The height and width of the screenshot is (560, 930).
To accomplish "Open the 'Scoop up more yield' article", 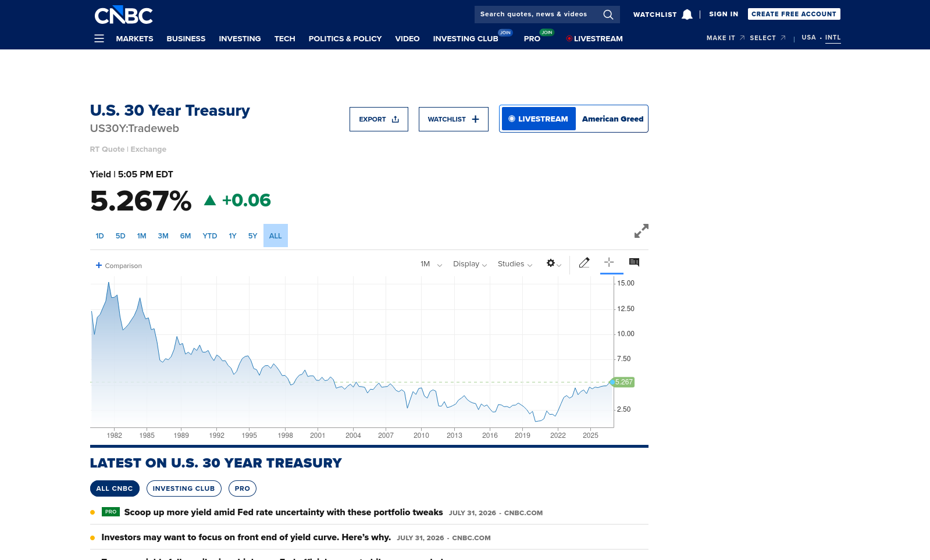I will click(283, 512).
